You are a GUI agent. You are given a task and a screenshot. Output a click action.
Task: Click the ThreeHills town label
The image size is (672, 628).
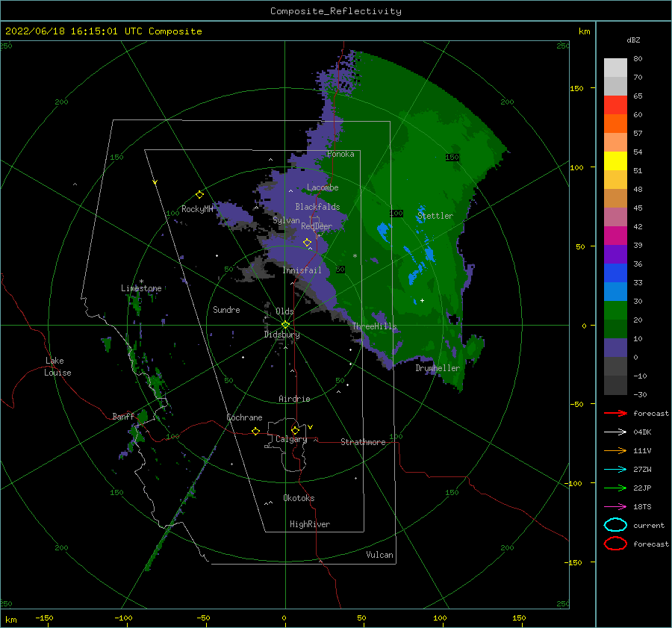(x=375, y=326)
